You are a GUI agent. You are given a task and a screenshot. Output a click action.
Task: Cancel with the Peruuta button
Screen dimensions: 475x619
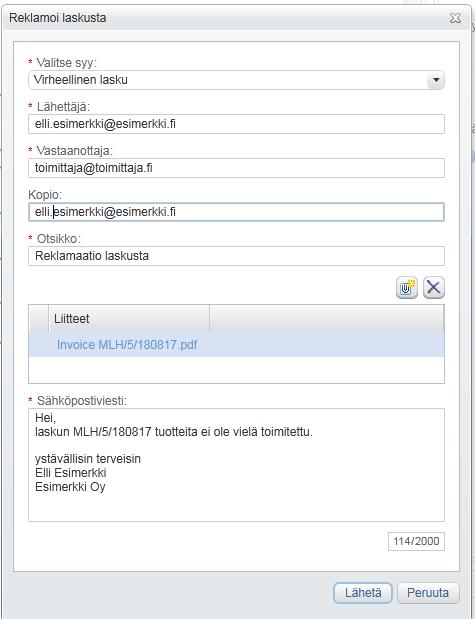(428, 593)
